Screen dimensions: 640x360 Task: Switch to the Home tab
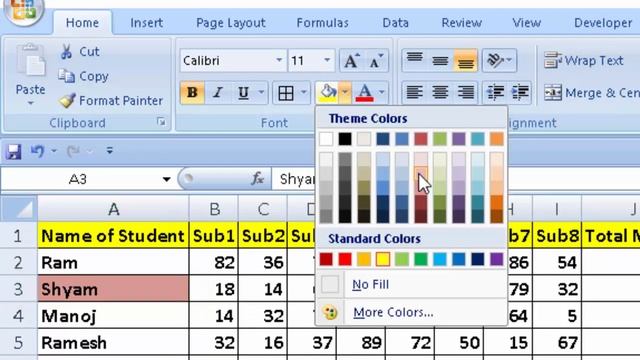coord(82,23)
